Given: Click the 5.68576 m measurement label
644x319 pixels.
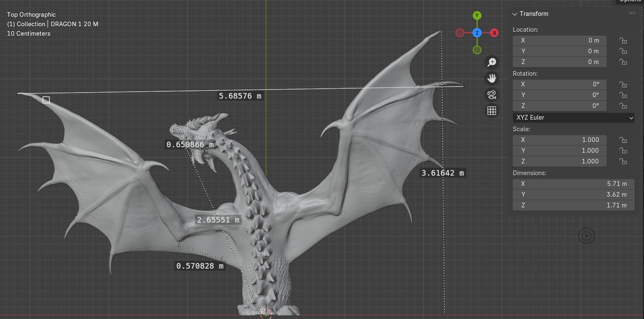Looking at the screenshot, I should pos(240,96).
